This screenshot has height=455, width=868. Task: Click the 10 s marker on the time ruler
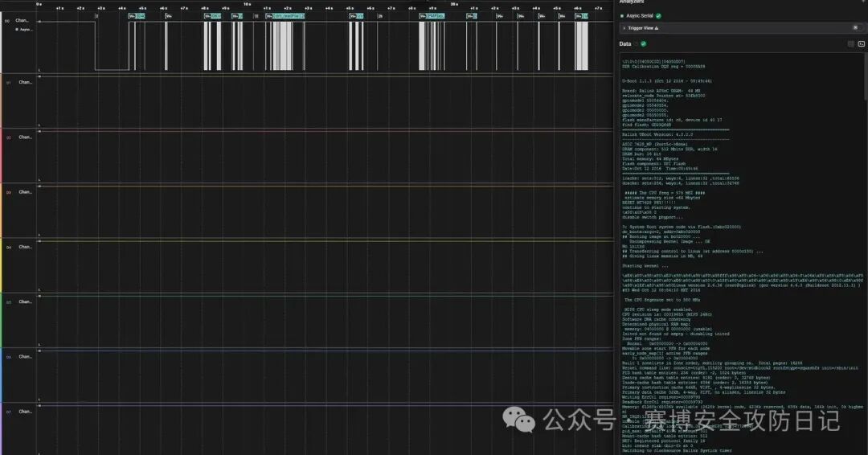point(248,4)
